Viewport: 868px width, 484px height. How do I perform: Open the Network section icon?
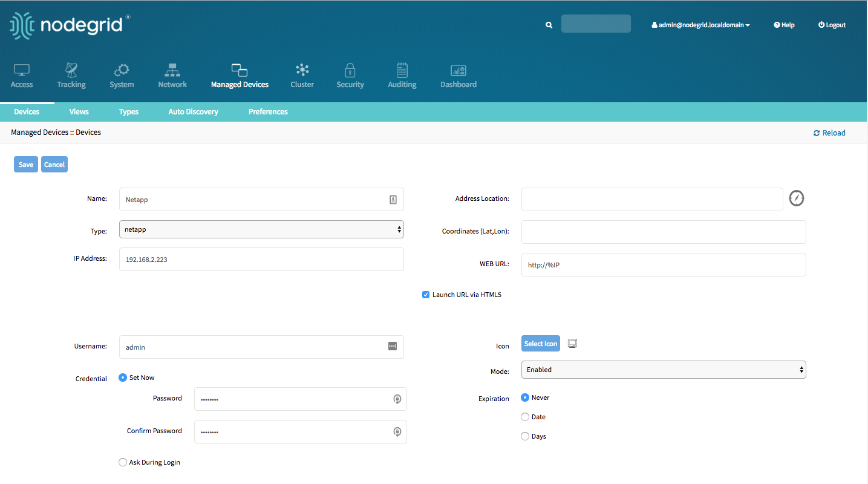point(172,76)
